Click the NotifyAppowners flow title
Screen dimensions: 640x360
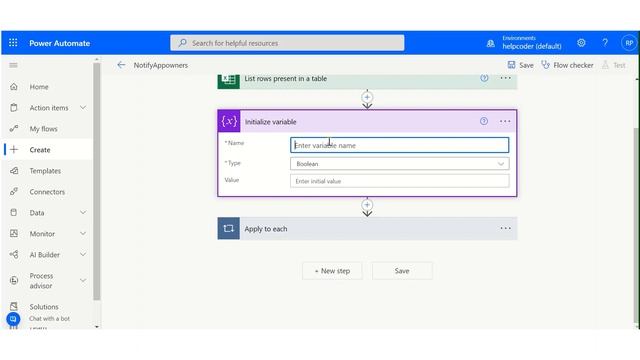click(161, 65)
